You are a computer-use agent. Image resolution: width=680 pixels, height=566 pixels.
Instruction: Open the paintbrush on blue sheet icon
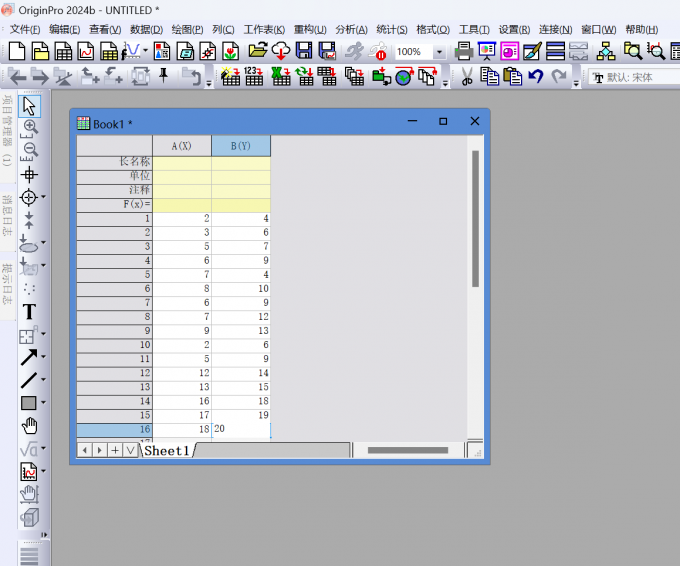[532, 51]
